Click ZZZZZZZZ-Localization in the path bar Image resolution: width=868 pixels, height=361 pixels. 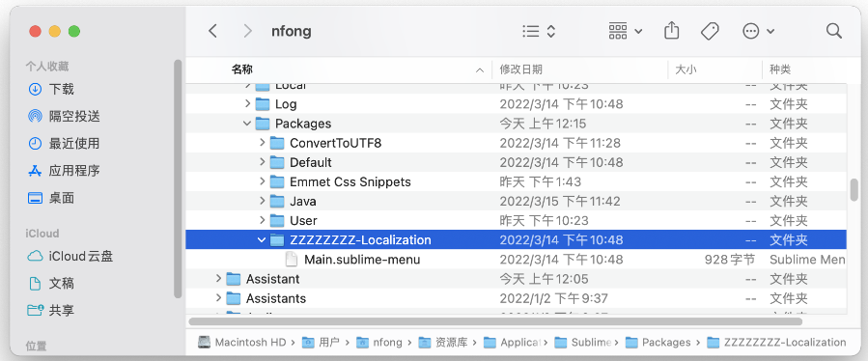[x=777, y=342]
